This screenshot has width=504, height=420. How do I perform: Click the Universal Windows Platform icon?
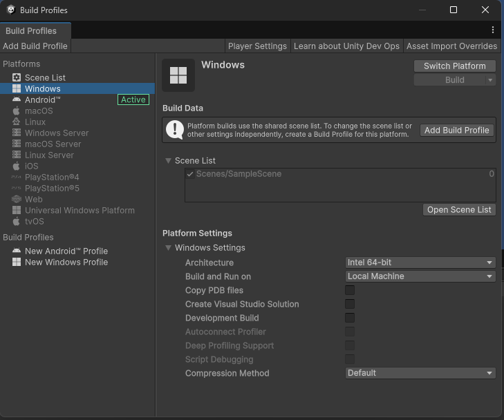coord(17,210)
